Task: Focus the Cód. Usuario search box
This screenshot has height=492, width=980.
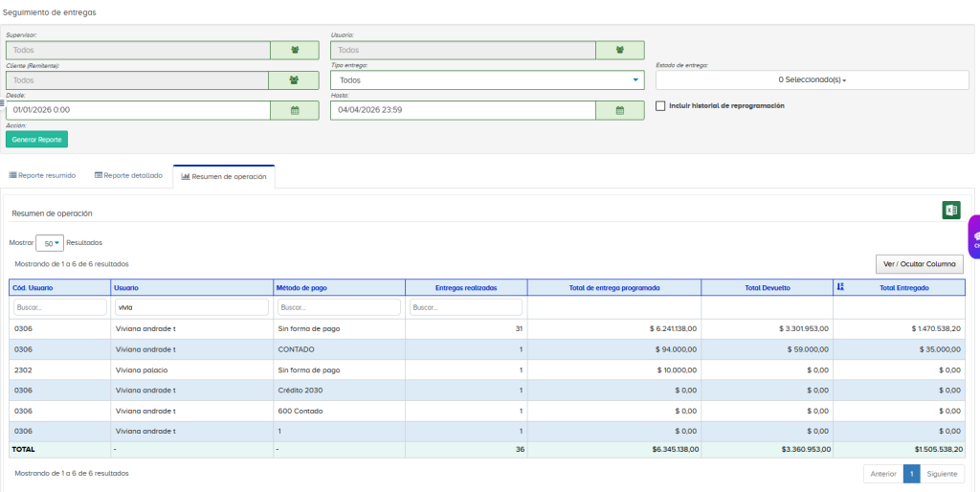Action: pyautogui.click(x=60, y=307)
